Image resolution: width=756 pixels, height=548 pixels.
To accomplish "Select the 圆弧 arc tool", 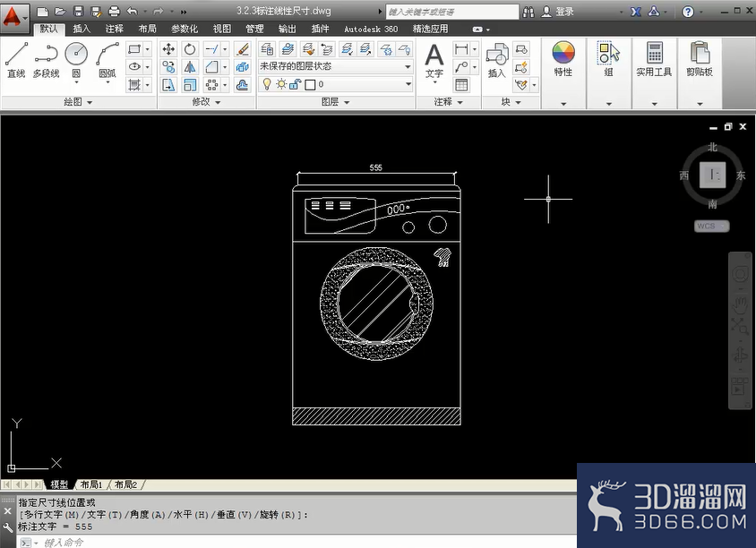I will 107,60.
